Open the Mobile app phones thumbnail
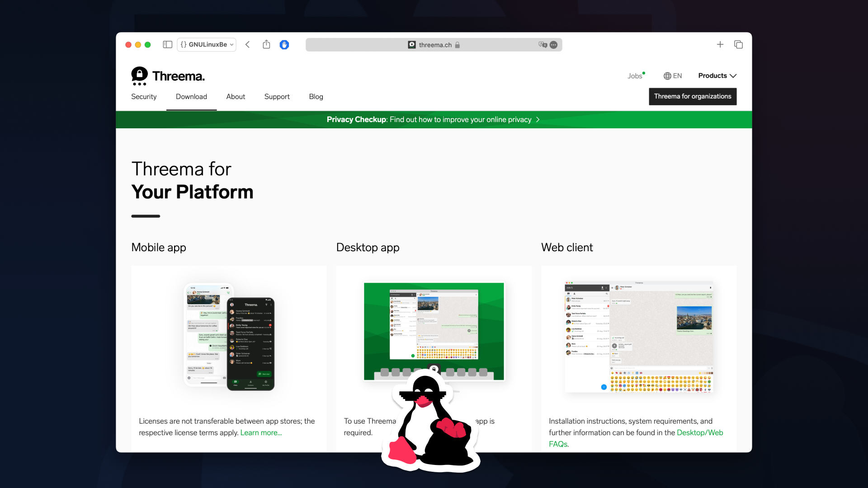The width and height of the screenshot is (868, 488). point(229,337)
